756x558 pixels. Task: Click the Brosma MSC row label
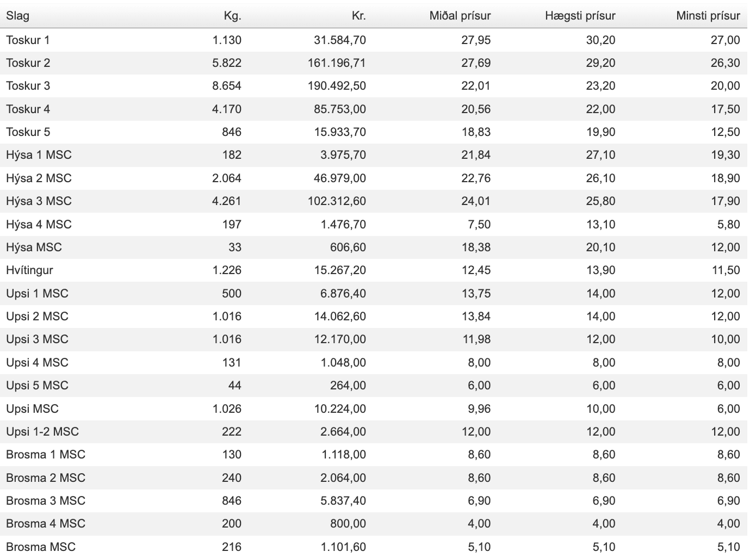tap(41, 547)
